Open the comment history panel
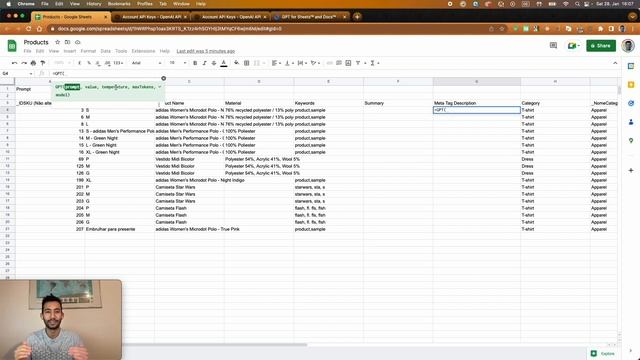 553,46
